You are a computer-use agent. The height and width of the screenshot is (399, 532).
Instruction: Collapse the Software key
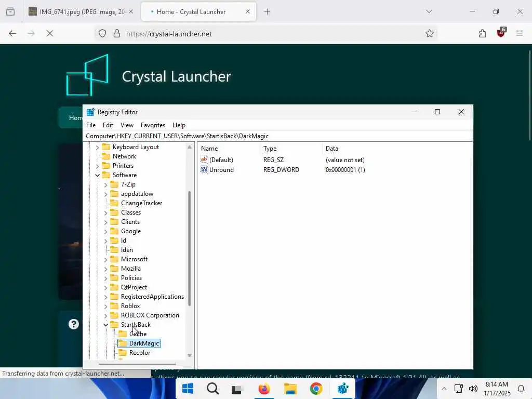tap(97, 175)
